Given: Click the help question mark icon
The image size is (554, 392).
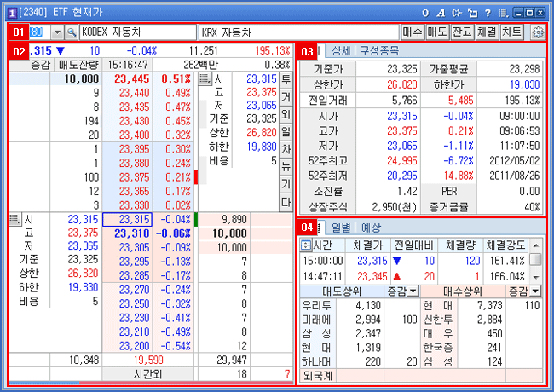Looking at the screenshot, I should tap(488, 13).
